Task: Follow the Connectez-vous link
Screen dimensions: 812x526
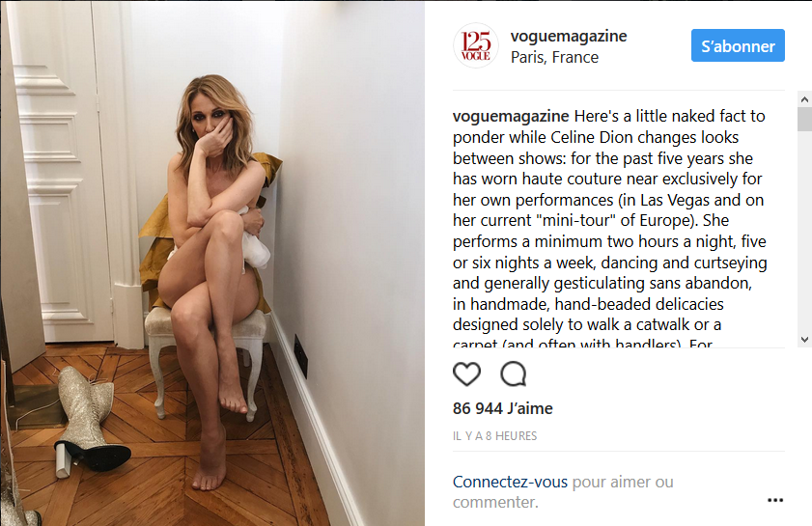Action: click(x=510, y=482)
